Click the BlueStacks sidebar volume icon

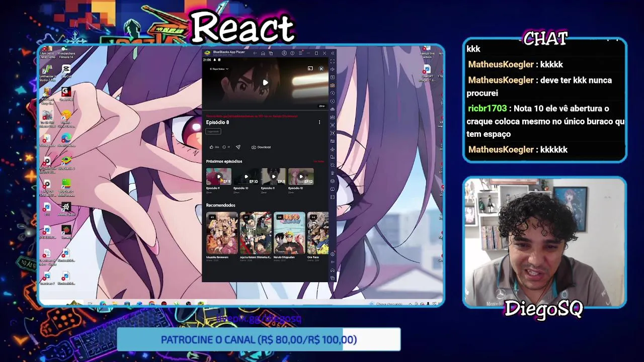coord(333,69)
